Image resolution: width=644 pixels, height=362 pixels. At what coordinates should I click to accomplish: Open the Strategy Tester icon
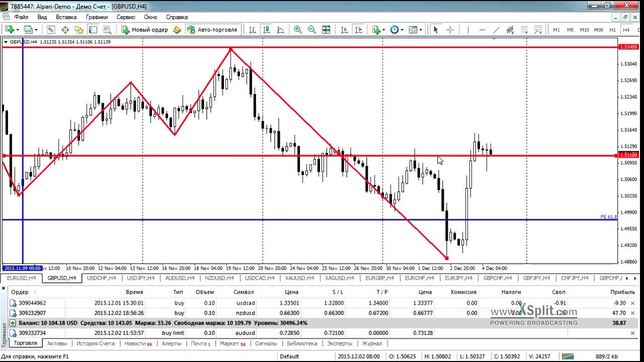[107, 30]
